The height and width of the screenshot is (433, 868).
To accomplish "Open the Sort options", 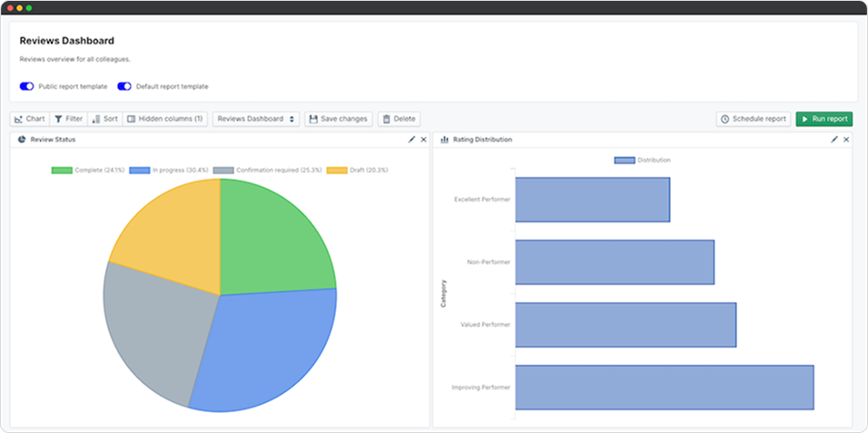I will coord(104,119).
